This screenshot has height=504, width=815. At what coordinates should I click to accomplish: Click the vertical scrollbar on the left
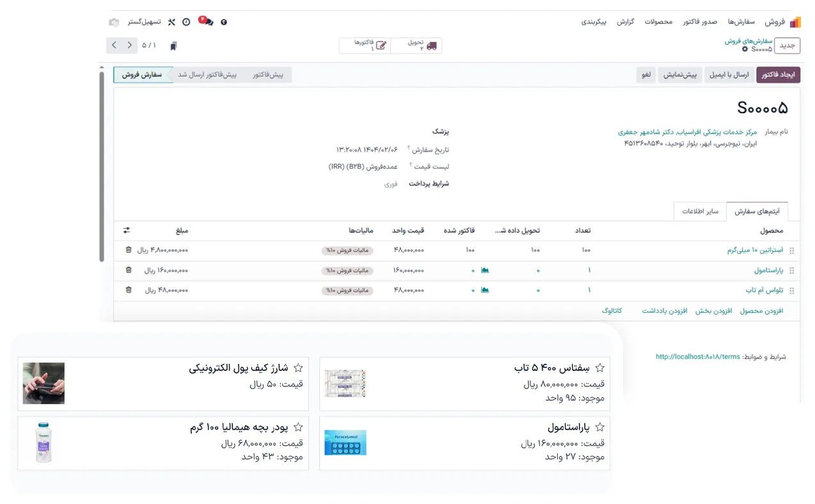[x=101, y=166]
